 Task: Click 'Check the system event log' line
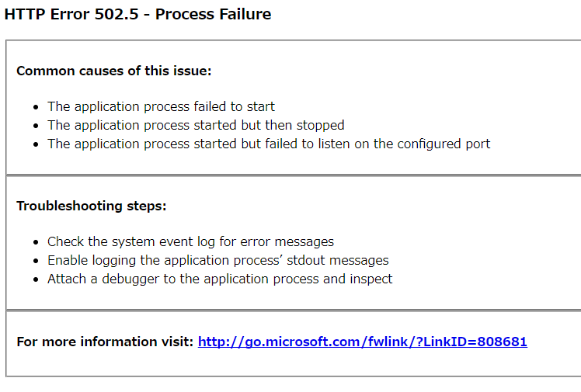pos(190,241)
